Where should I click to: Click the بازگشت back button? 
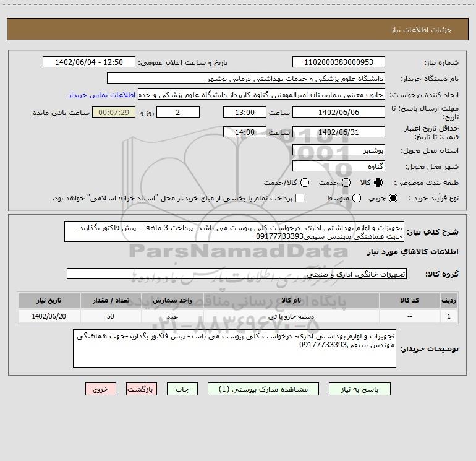point(141,389)
